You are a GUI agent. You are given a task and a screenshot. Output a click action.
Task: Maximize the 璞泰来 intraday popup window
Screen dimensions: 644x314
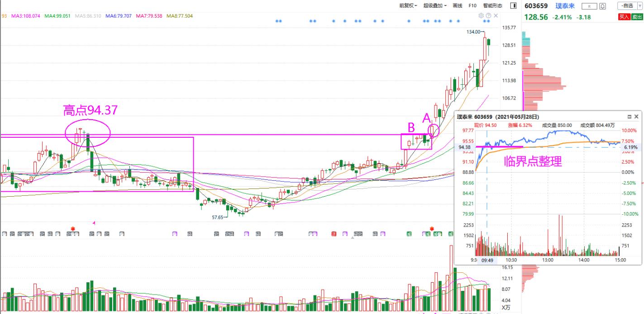[630, 117]
